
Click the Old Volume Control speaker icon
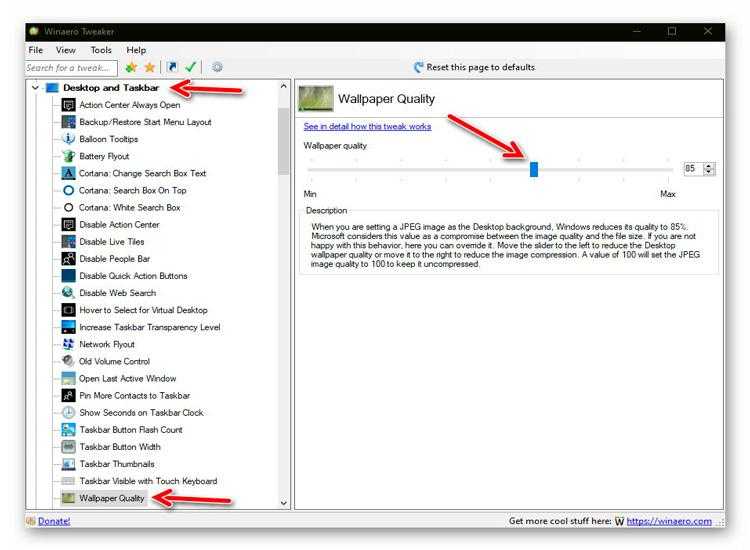[x=68, y=361]
